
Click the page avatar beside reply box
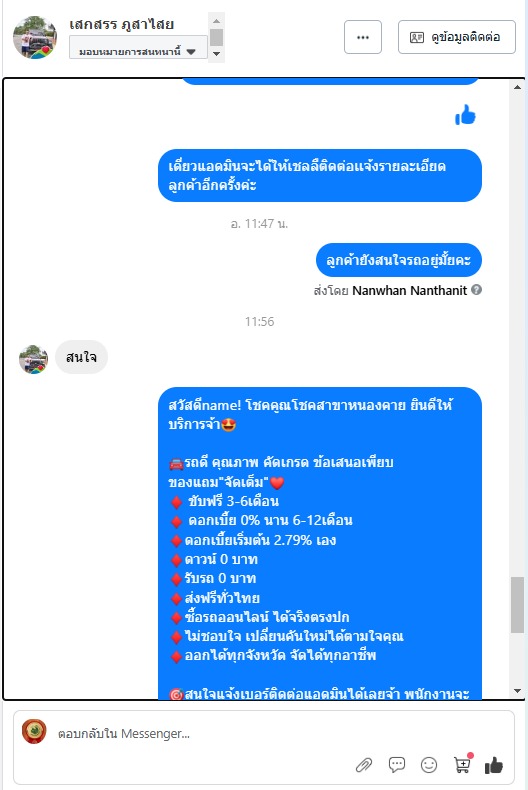pyautogui.click(x=34, y=732)
